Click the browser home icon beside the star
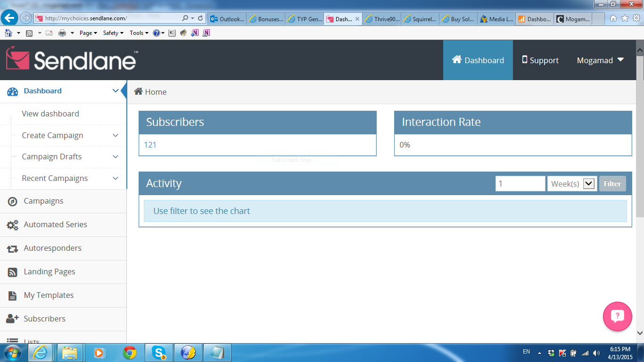Screen dimensions: 644x362 point(613,18)
